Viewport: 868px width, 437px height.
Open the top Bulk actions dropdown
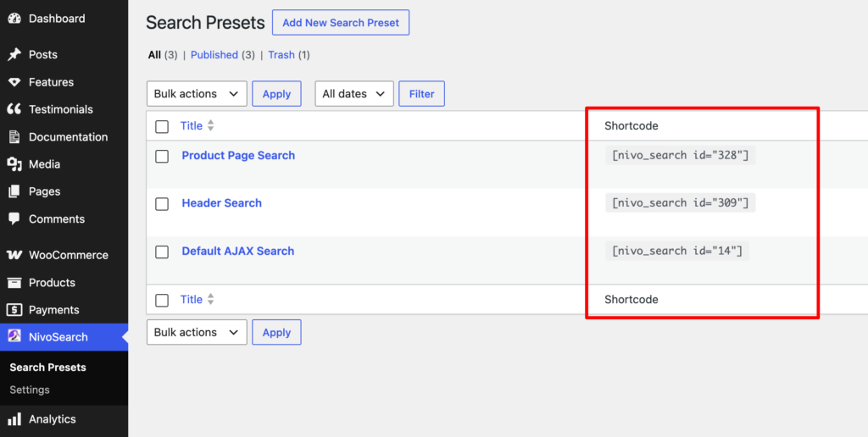[x=197, y=93]
